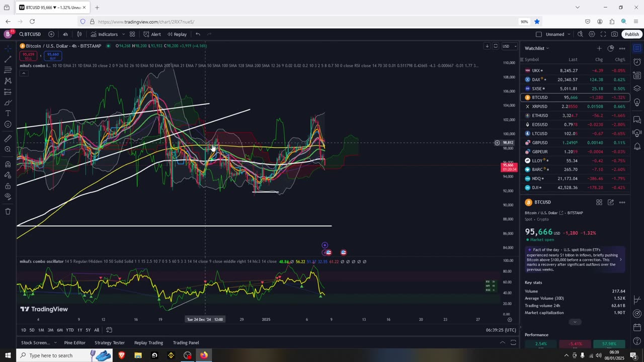Open the Strategy Tester tab
The height and width of the screenshot is (362, 644).
[110, 343]
